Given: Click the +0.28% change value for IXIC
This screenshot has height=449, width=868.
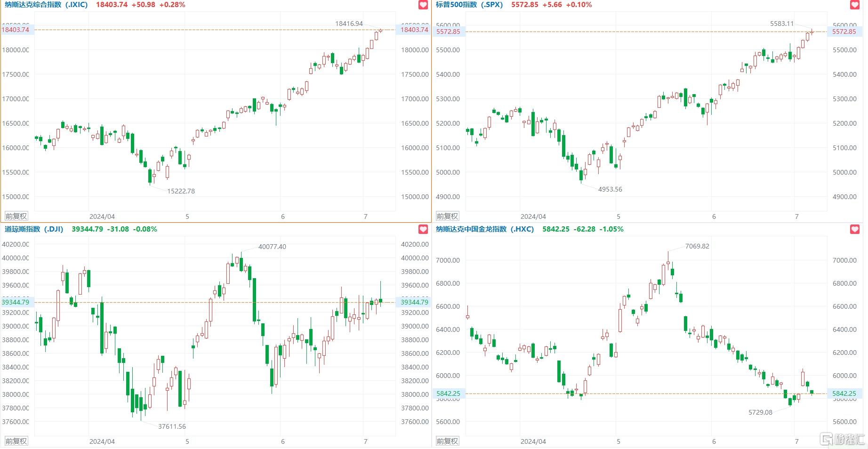Looking at the screenshot, I should click(172, 5).
